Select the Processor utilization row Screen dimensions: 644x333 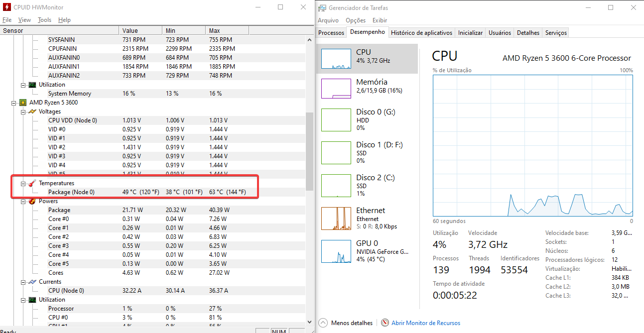coord(152,309)
